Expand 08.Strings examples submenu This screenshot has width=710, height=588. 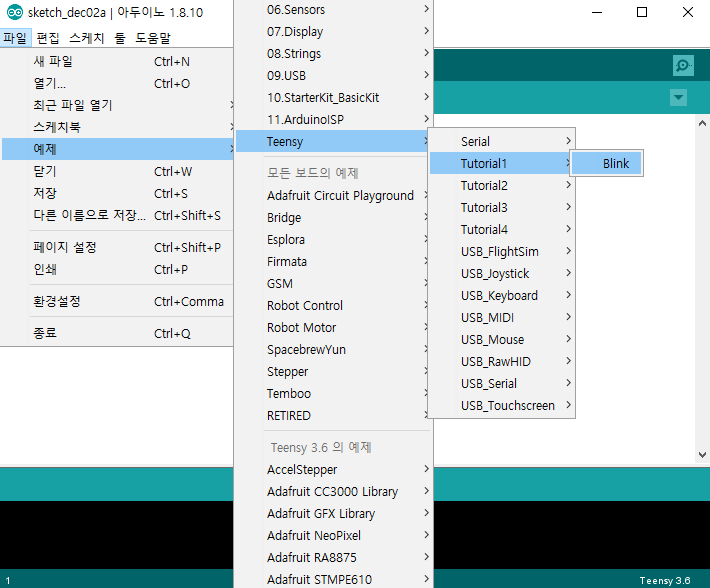pos(333,53)
